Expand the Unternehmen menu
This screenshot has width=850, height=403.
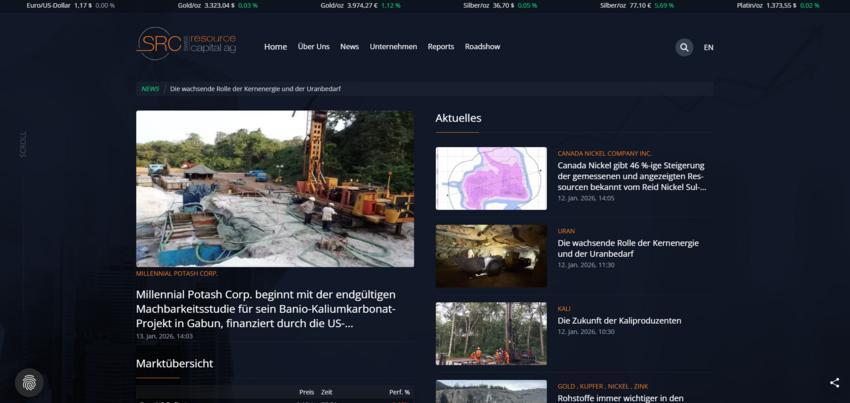tap(393, 47)
